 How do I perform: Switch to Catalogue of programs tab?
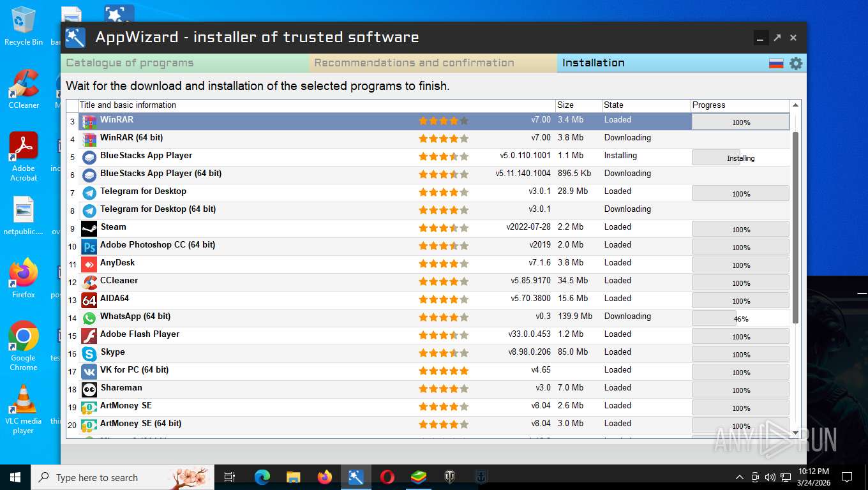coord(186,63)
